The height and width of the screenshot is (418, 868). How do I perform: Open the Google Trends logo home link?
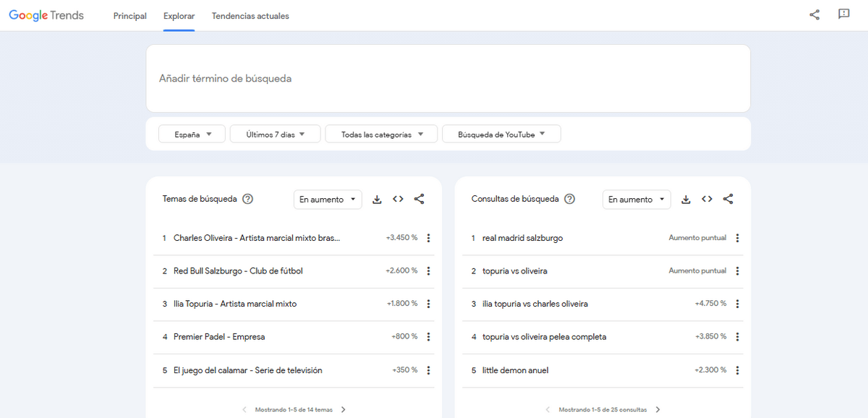(46, 15)
